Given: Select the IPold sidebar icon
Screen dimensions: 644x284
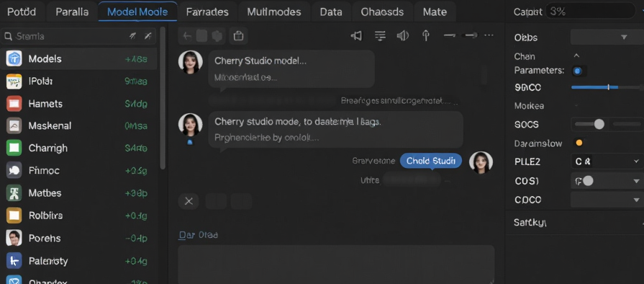Looking at the screenshot, I should pos(14,81).
